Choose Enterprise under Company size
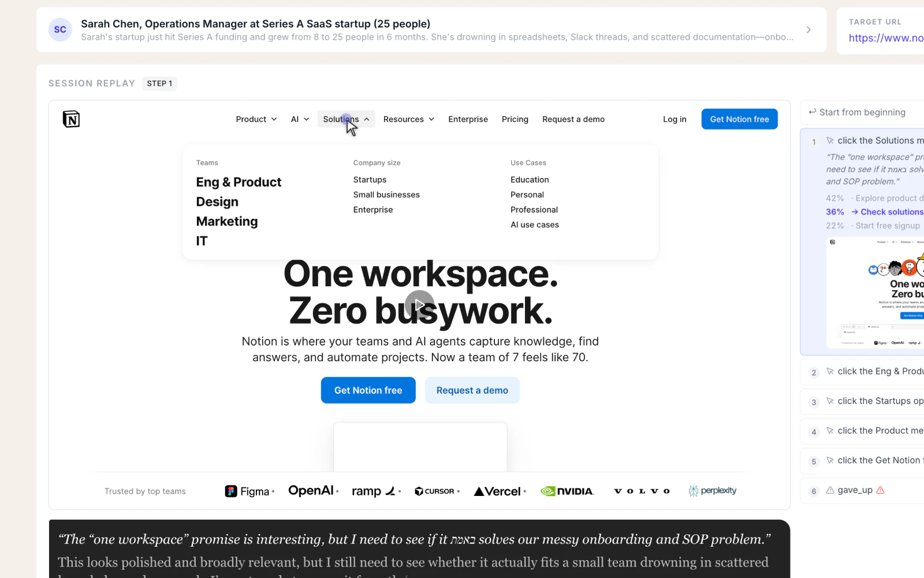This screenshot has width=924, height=578. tap(373, 210)
